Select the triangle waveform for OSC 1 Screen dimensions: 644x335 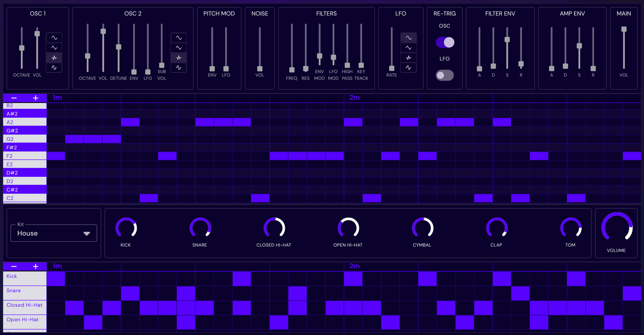[54, 48]
